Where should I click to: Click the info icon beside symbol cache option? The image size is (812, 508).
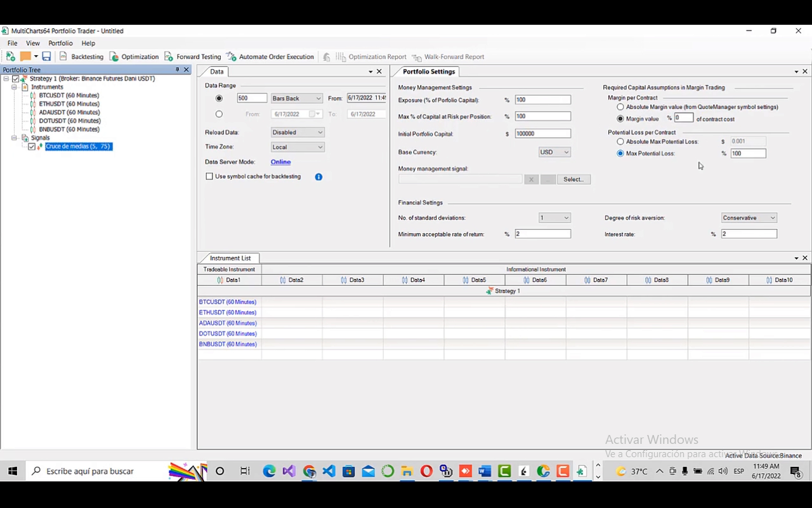318,177
